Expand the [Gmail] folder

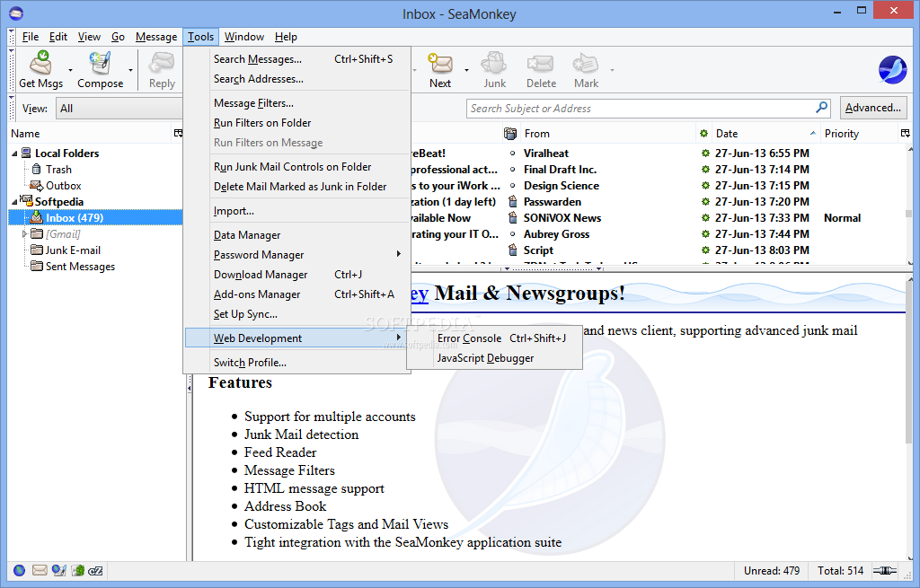tap(24, 234)
